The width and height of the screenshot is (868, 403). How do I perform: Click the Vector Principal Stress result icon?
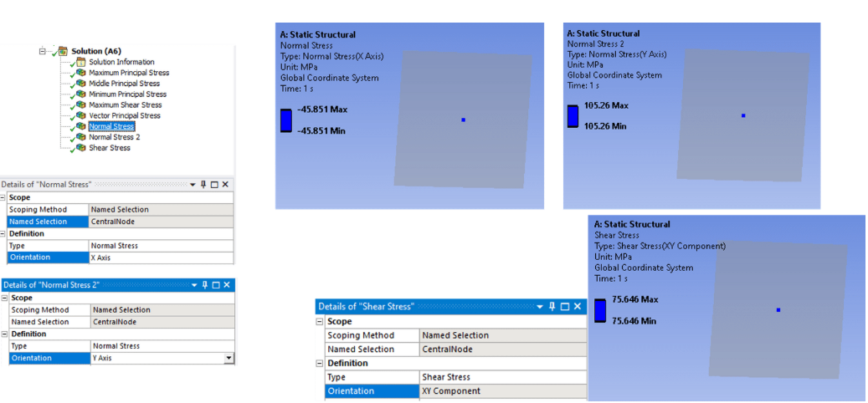point(81,116)
